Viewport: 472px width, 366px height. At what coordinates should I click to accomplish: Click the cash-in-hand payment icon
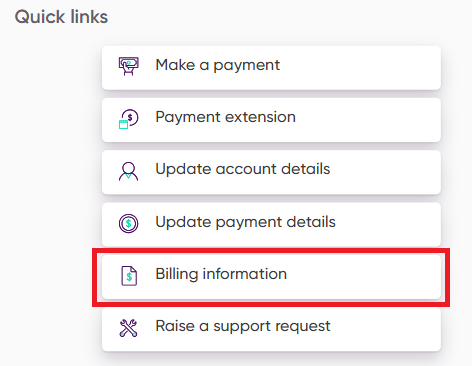point(128,66)
